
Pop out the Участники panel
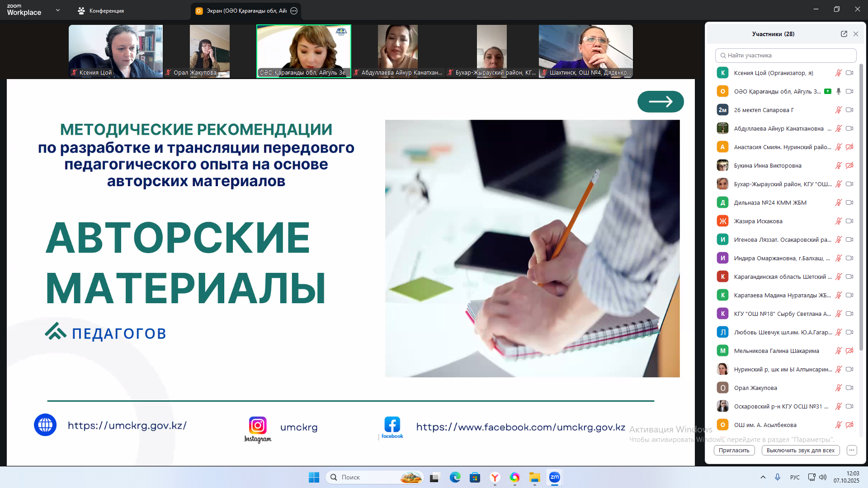(x=844, y=33)
